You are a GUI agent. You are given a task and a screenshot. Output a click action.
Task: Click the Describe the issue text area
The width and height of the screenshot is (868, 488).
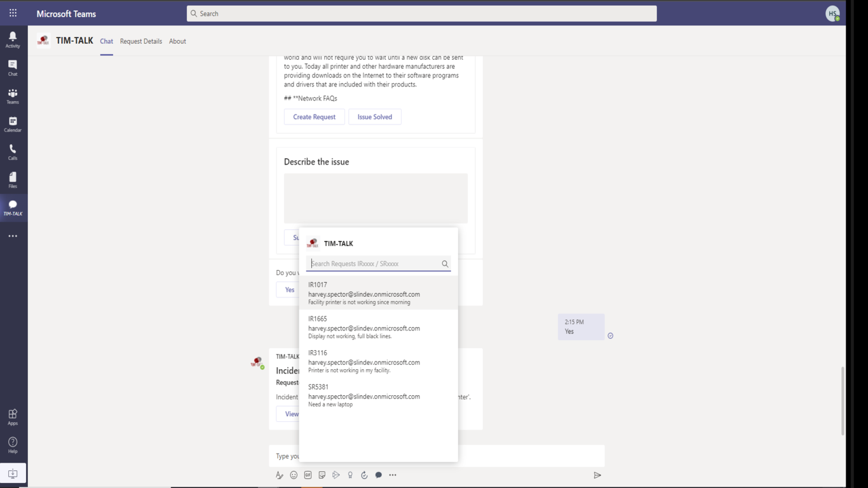tap(376, 198)
